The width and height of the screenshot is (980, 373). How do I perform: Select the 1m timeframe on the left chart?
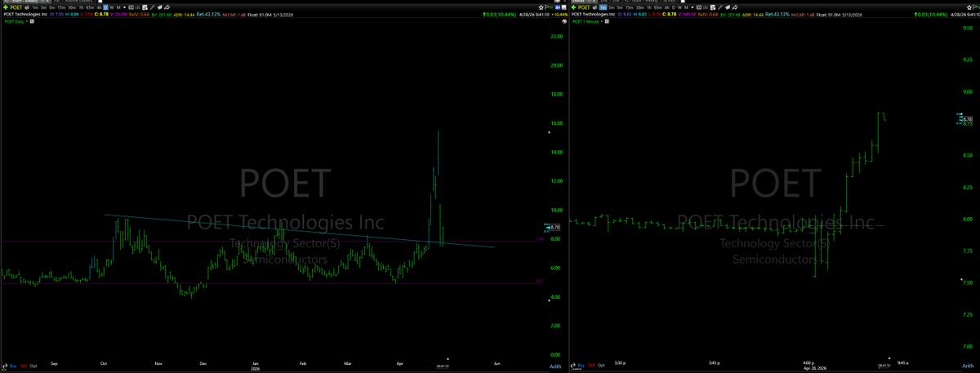coord(36,7)
